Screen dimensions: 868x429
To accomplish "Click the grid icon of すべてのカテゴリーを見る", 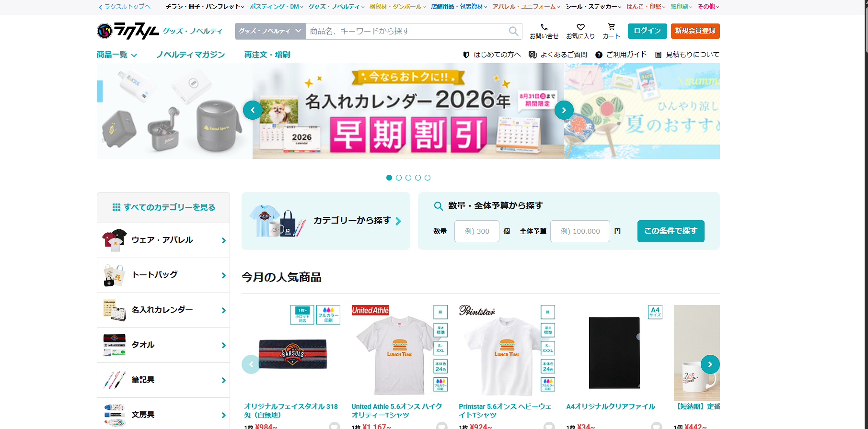I will coord(116,207).
